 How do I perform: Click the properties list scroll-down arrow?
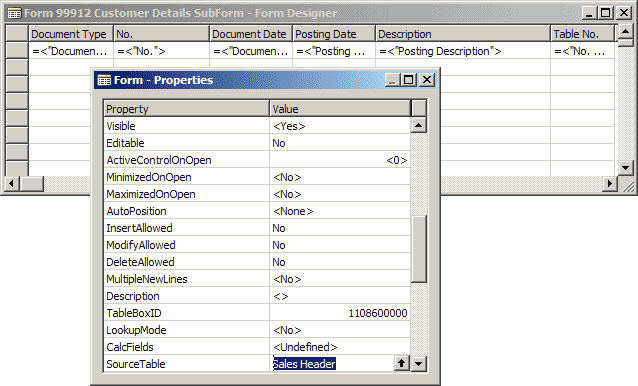419,363
